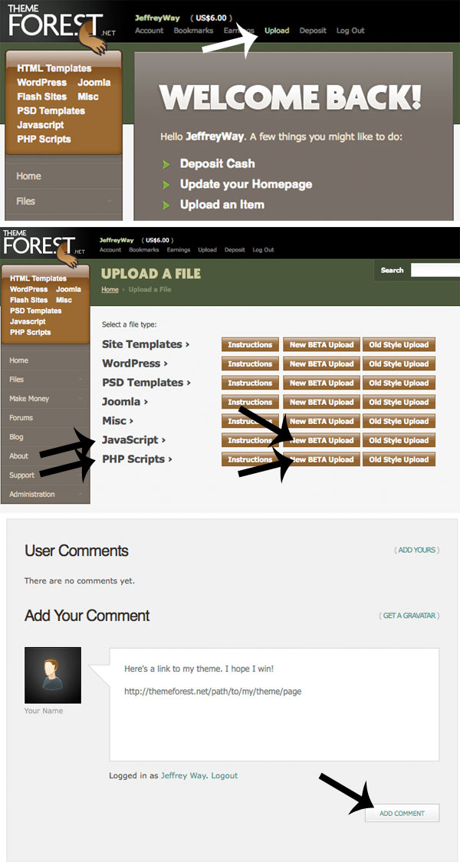Click Log Out in the Welcome Back page header
This screenshot has height=868, width=460.
click(x=350, y=31)
